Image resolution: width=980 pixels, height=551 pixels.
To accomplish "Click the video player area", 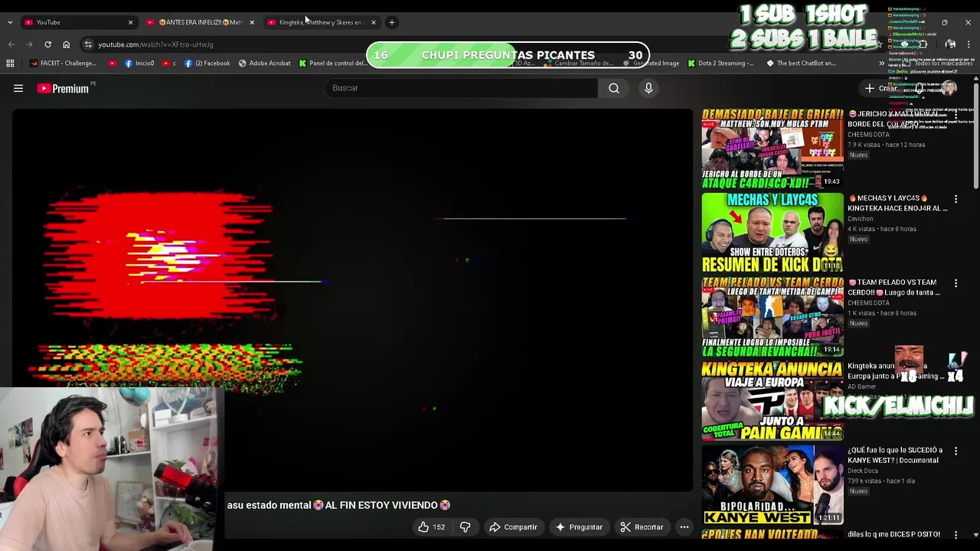I will tap(352, 300).
